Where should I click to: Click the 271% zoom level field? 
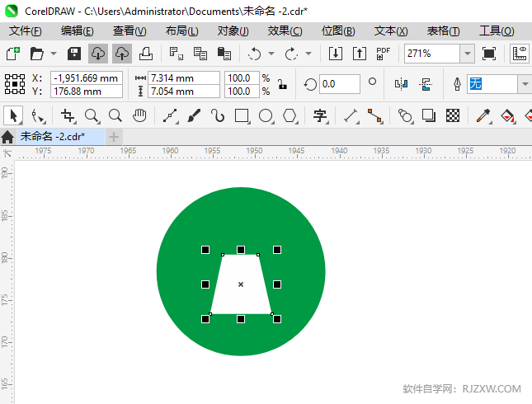coord(432,54)
